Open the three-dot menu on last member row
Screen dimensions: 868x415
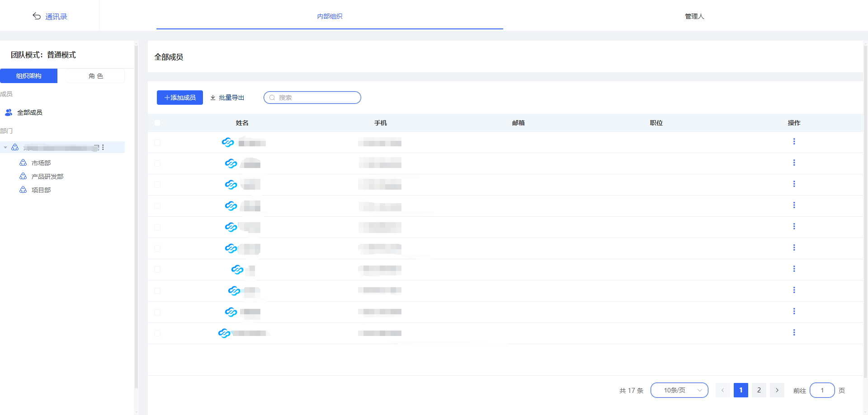click(x=794, y=333)
